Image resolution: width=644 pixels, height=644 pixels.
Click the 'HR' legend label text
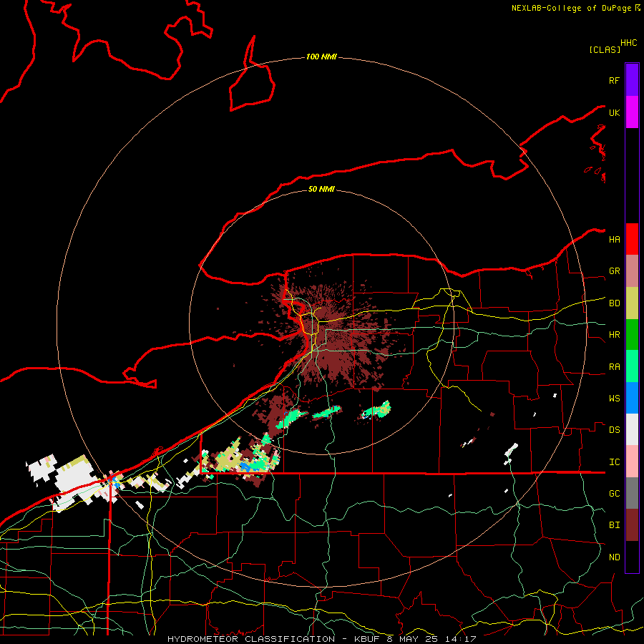[x=614, y=335]
